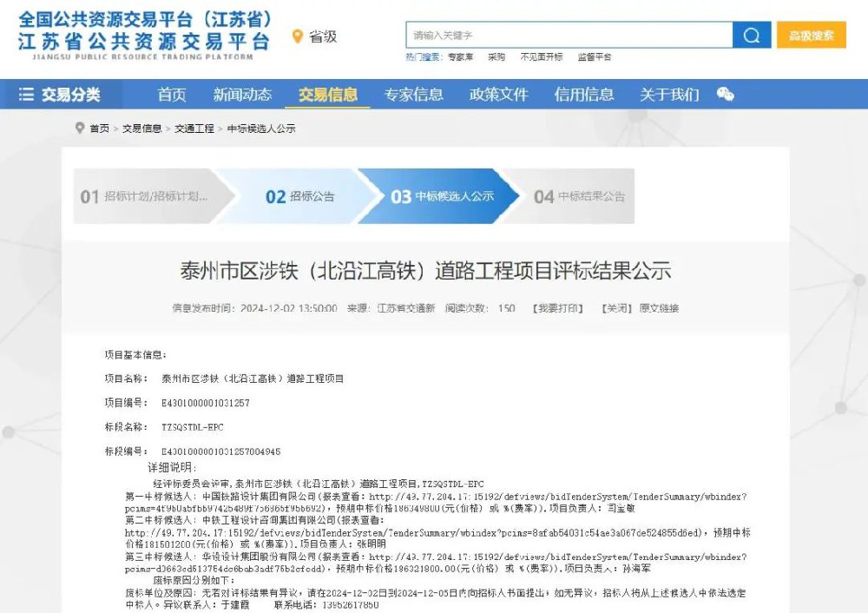Click section name TZSQSTDL-EPC

192,427
